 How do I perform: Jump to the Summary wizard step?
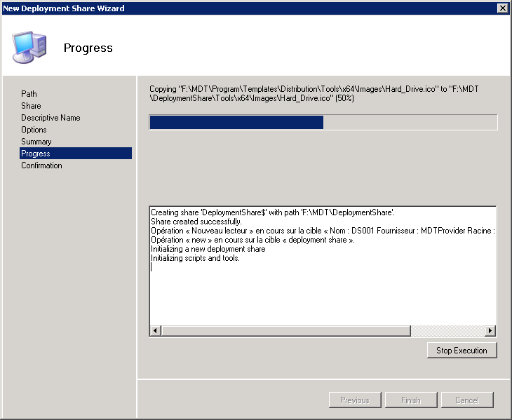(36, 142)
